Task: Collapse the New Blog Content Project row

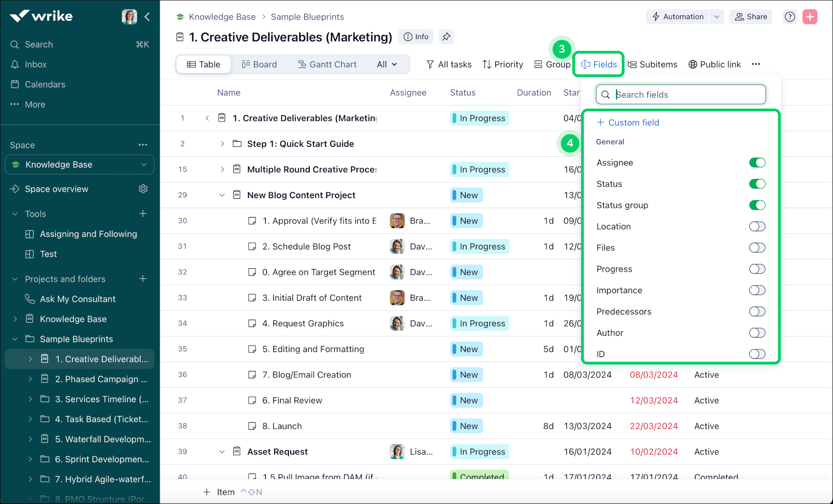Action: pyautogui.click(x=222, y=195)
